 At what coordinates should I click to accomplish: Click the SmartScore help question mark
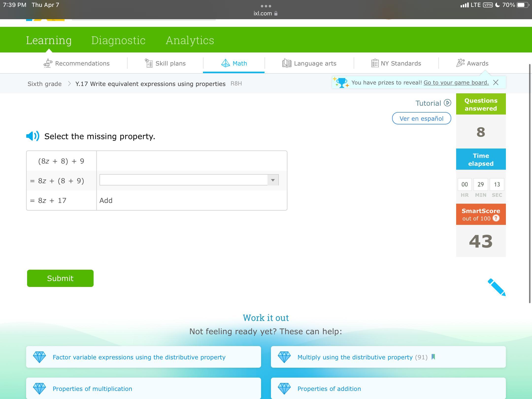[x=496, y=218]
